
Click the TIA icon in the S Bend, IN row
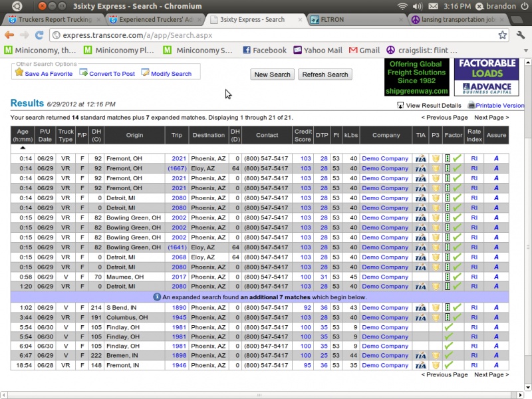(420, 308)
